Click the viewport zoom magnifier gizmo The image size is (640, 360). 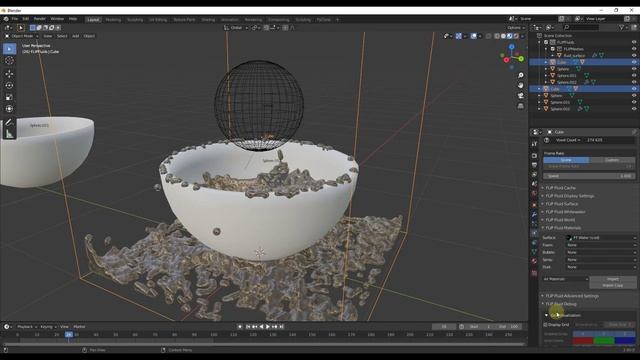[x=520, y=76]
